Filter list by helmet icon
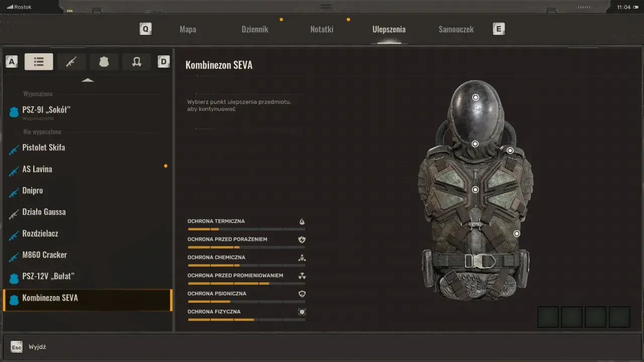This screenshot has height=362, width=644. 136,62
